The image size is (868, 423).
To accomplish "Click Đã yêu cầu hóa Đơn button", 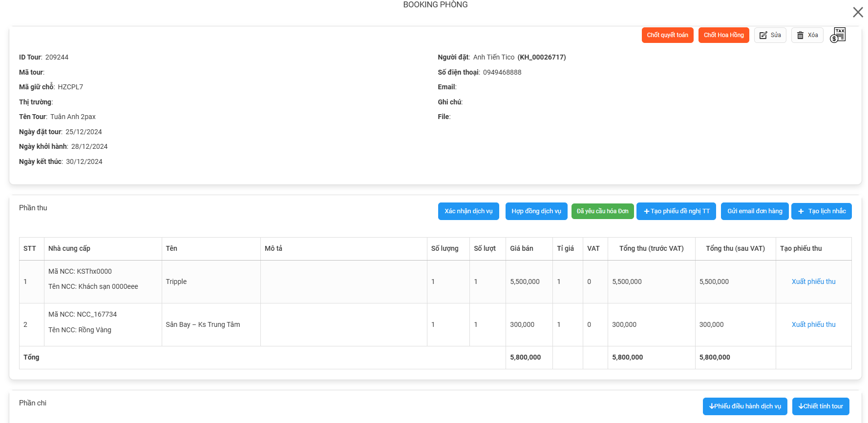I will pos(602,211).
